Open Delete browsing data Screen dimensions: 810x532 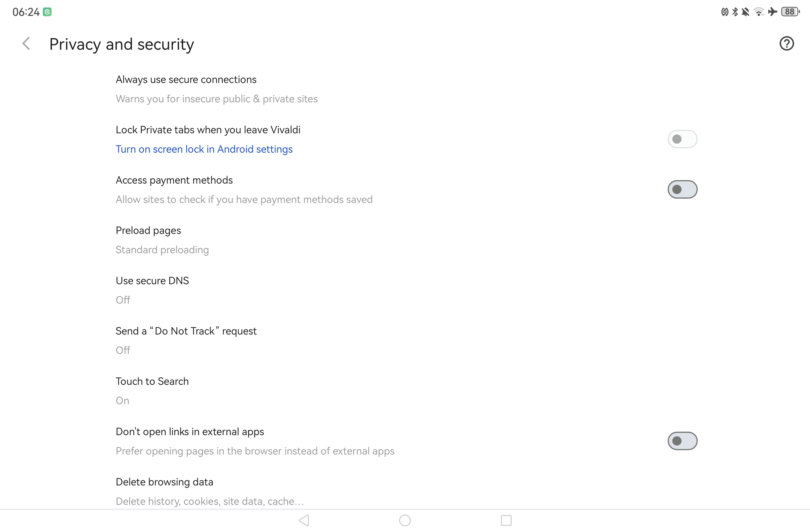405,491
